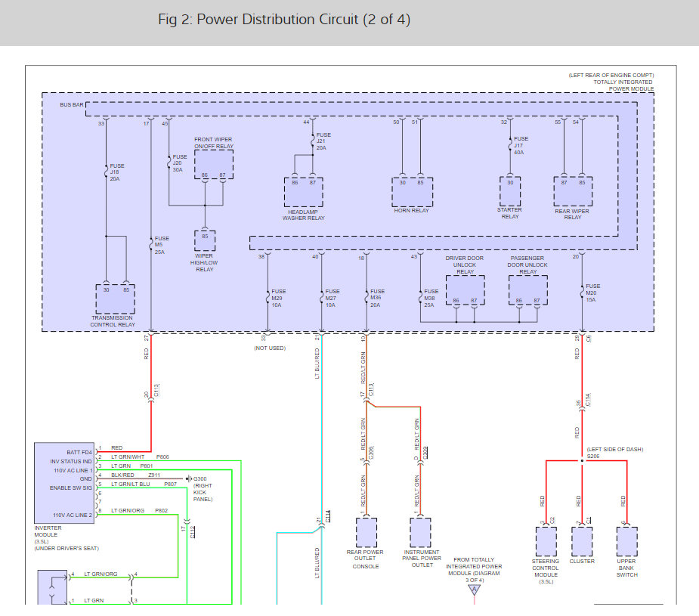This screenshot has width=699, height=616.
Task: Click the 'GND' pin label
Action: tap(86, 479)
